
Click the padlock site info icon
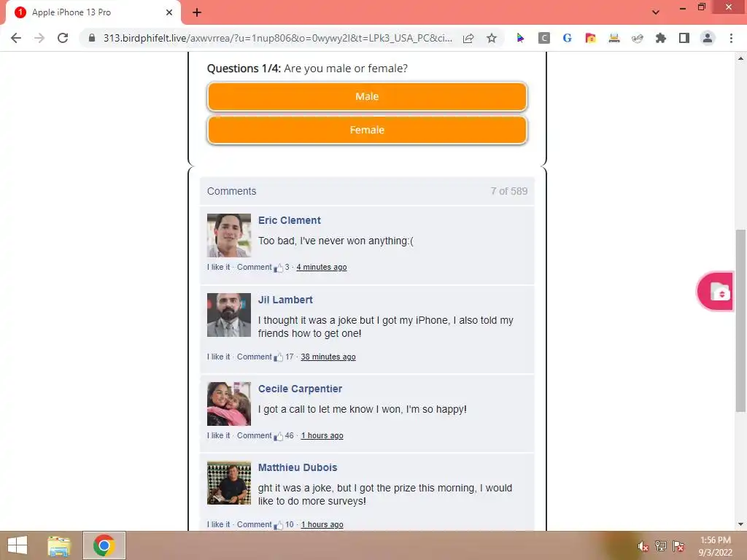point(92,38)
